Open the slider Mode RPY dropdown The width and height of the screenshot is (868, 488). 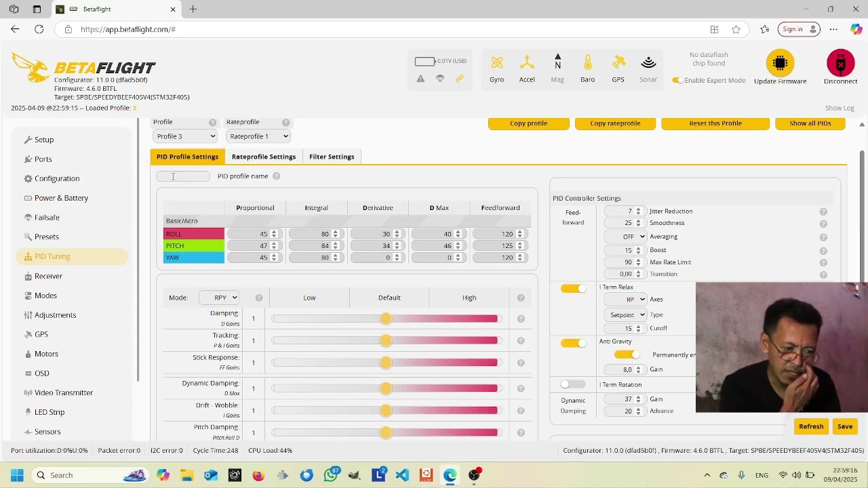219,298
